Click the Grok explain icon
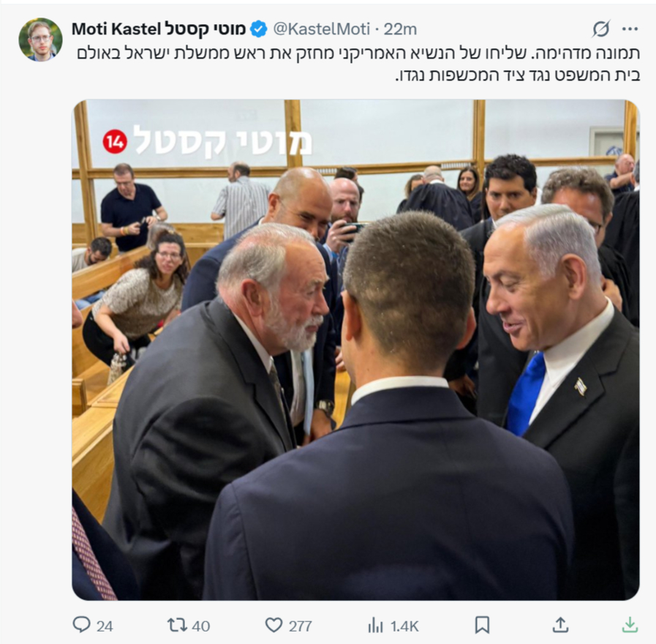656x644 pixels. coord(600,29)
